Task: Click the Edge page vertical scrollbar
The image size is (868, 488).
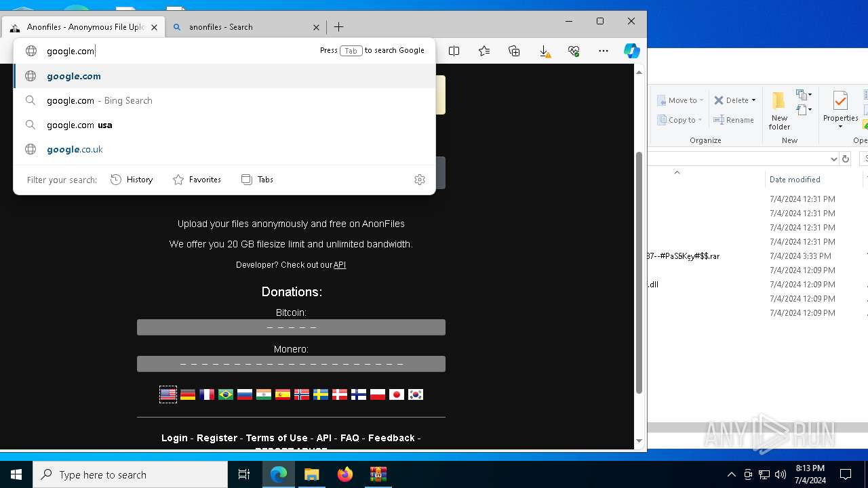Action: [639, 272]
